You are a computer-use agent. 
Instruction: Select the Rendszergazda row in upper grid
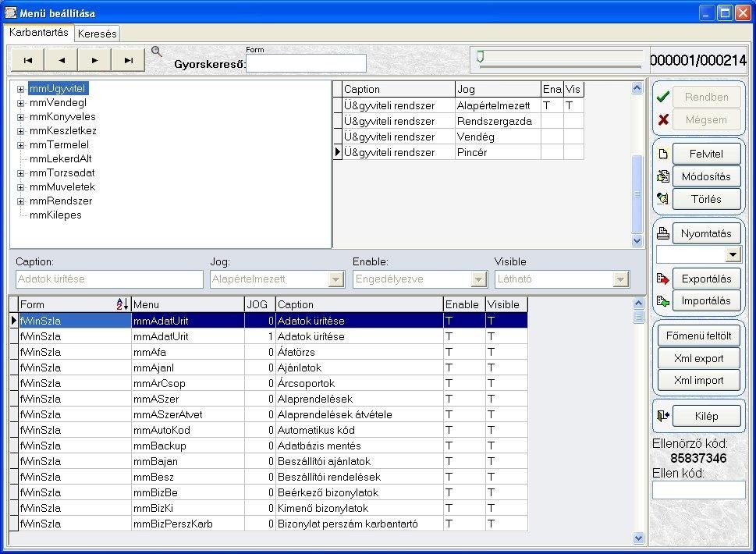pyautogui.click(x=459, y=121)
